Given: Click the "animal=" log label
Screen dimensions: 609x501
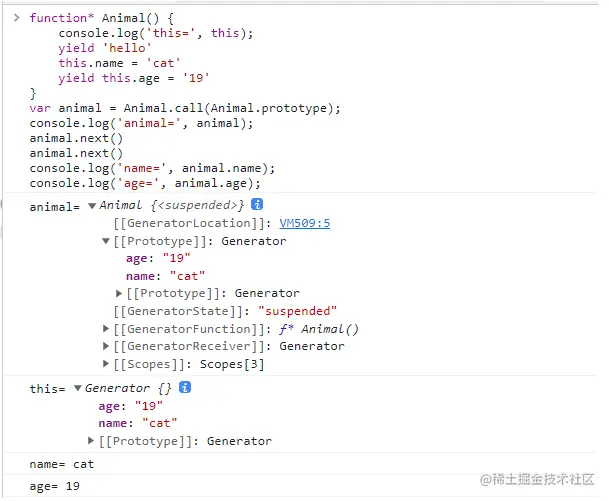Looking at the screenshot, I should (x=54, y=207).
